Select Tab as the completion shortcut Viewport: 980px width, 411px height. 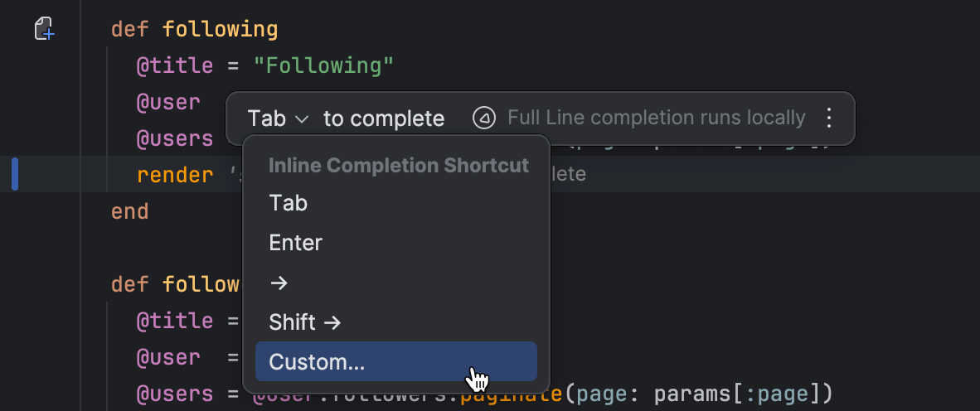click(x=289, y=203)
